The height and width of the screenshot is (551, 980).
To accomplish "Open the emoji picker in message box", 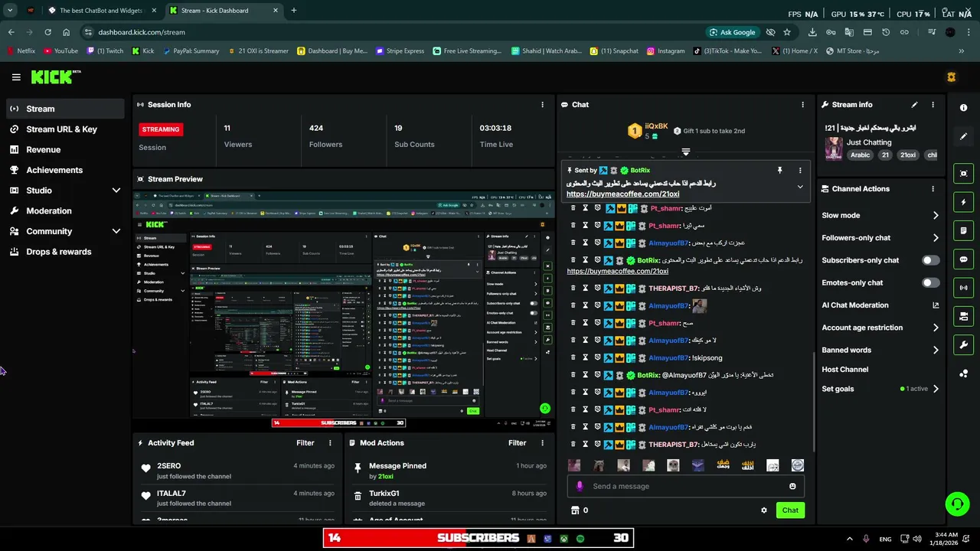I will point(792,486).
